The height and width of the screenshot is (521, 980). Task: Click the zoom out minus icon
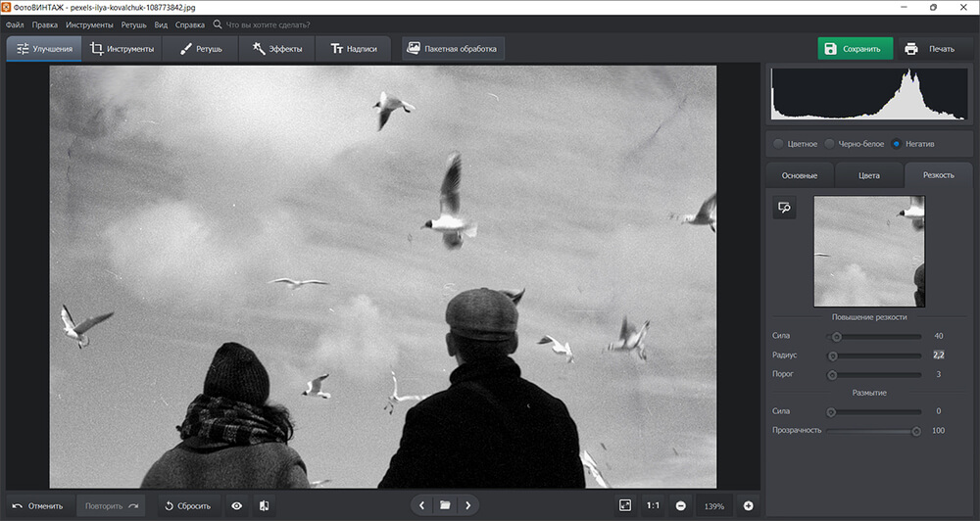pyautogui.click(x=680, y=505)
